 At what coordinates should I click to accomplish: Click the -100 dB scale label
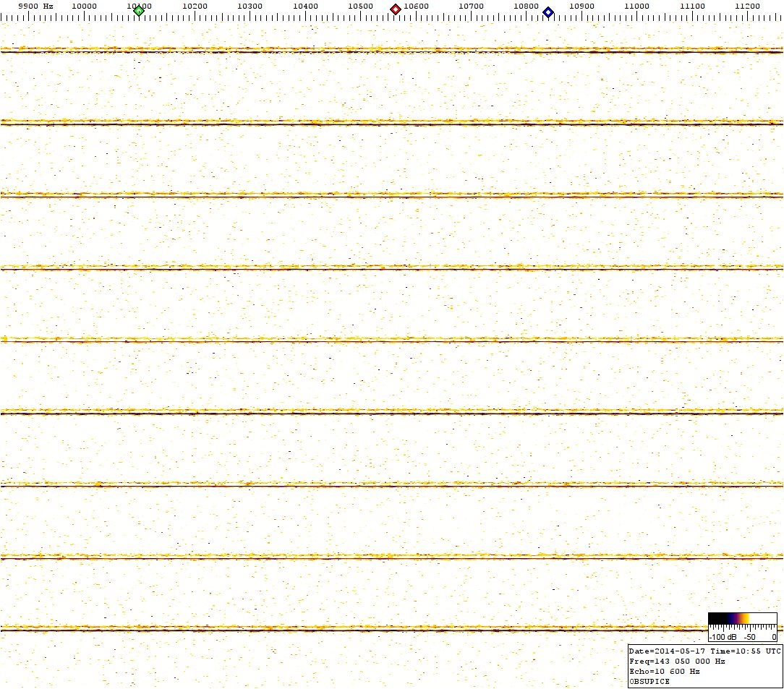click(723, 638)
